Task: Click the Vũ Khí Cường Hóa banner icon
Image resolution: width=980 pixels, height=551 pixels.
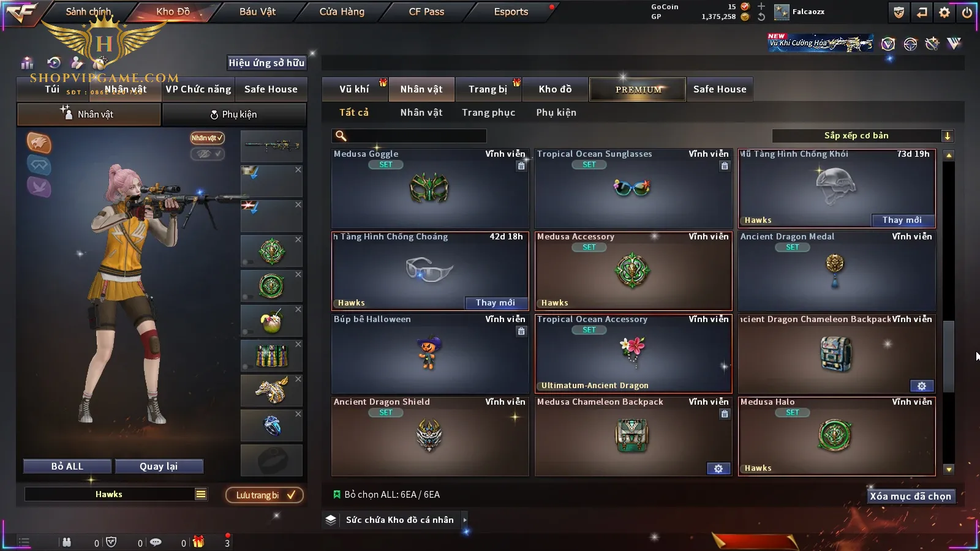Action: click(x=821, y=43)
